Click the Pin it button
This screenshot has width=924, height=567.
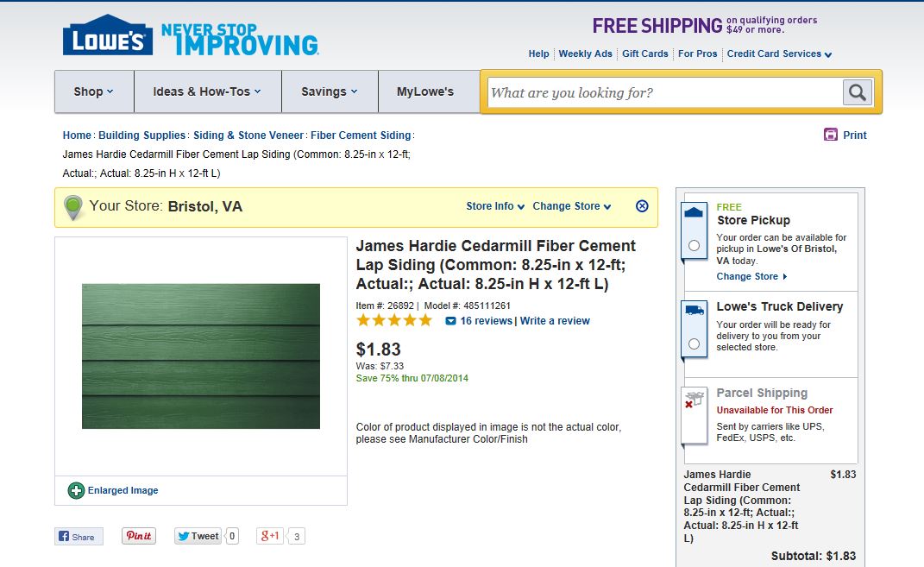138,536
